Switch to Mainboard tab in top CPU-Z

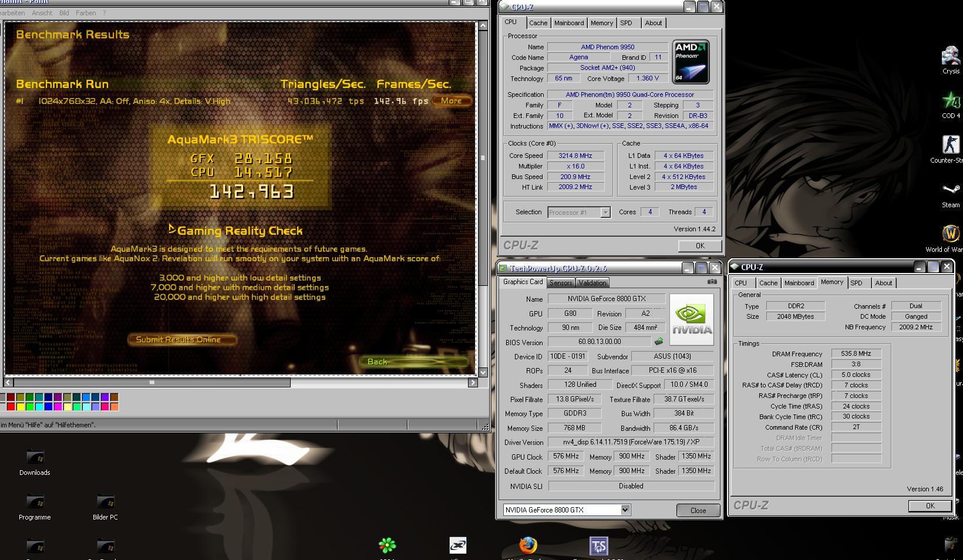[x=569, y=23]
